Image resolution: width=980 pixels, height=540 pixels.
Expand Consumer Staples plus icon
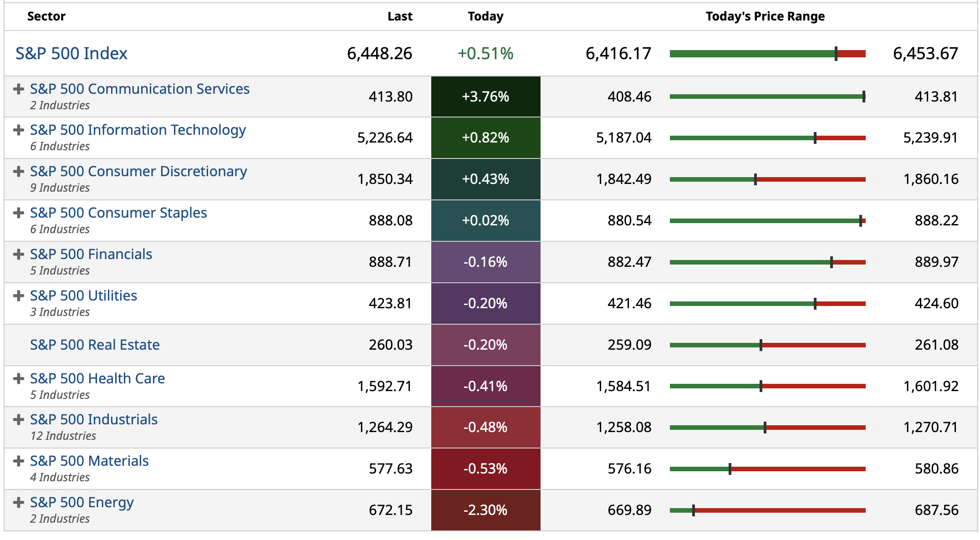point(19,213)
